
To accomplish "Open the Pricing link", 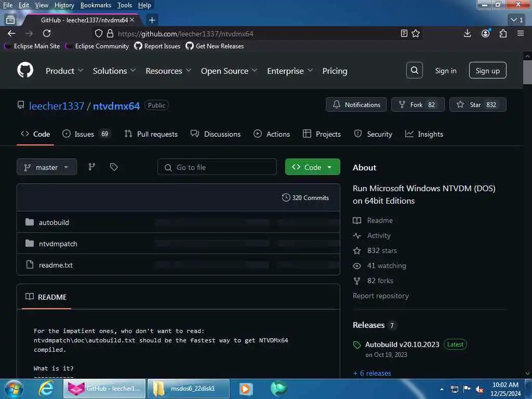I will (335, 71).
